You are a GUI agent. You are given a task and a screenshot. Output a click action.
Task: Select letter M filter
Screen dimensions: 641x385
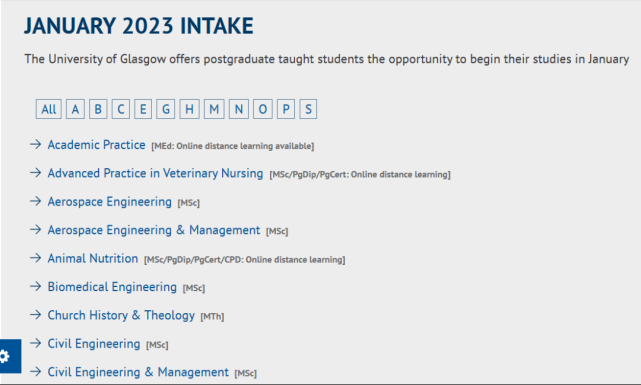214,109
